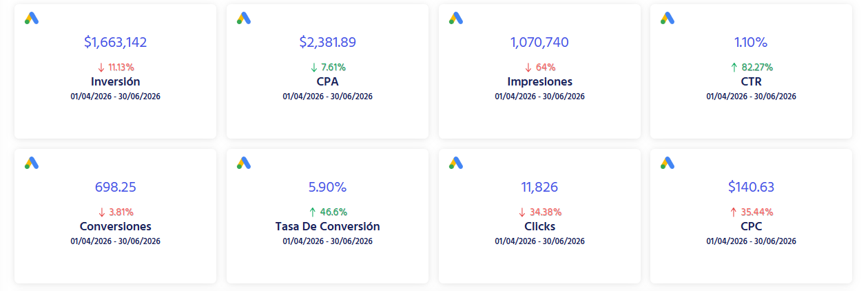Click the Google Ads icon on CPC card
Screen dimensions: 868x291
(x=668, y=163)
